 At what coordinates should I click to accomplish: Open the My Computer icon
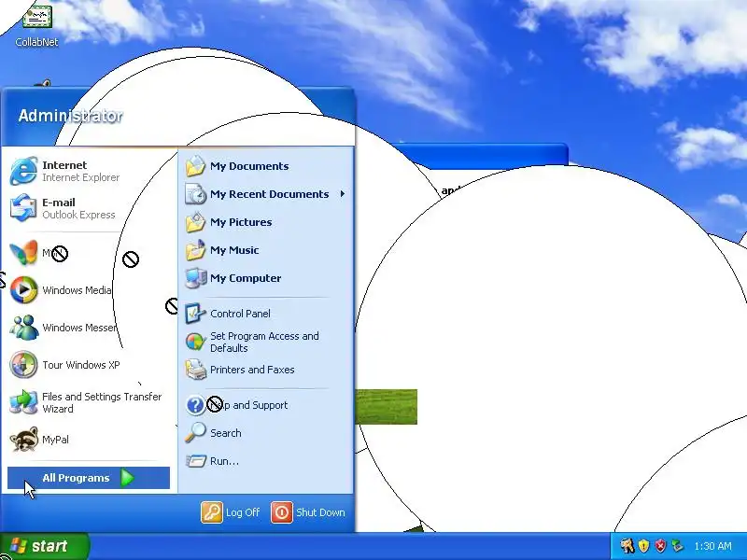point(195,278)
